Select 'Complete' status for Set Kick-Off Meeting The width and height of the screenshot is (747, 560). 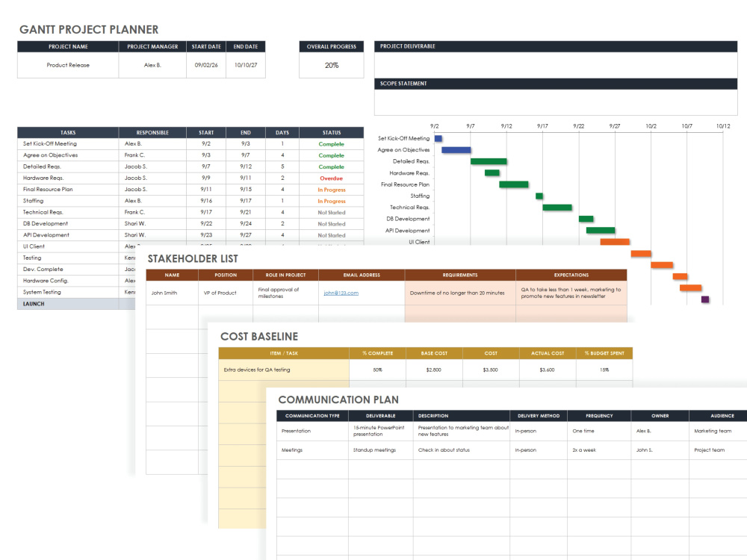coord(332,144)
